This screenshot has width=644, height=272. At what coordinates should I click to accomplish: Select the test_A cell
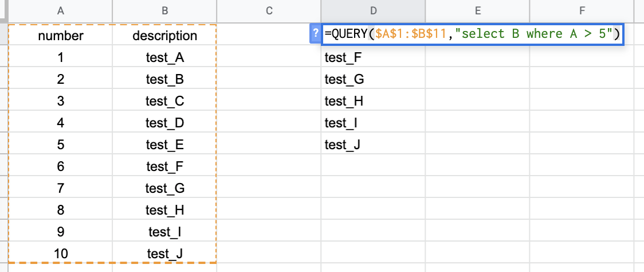[x=164, y=57]
